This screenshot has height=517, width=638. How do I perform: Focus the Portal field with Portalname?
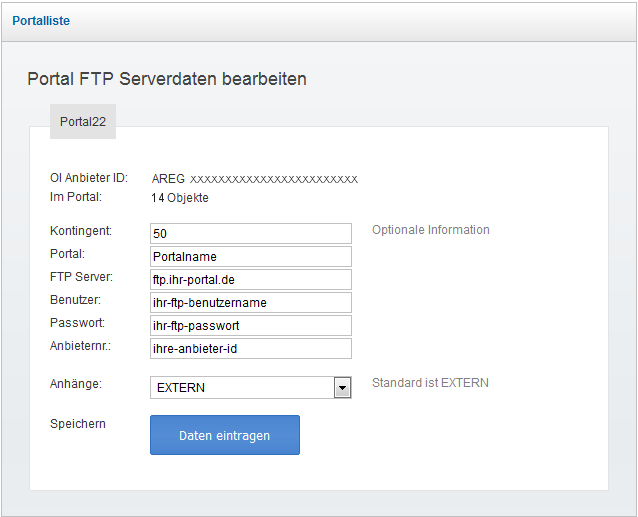point(250,256)
